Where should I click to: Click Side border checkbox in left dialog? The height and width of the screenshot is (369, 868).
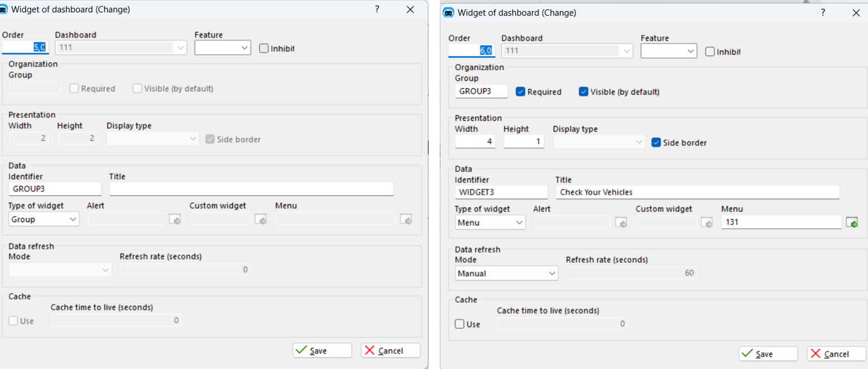click(x=210, y=139)
